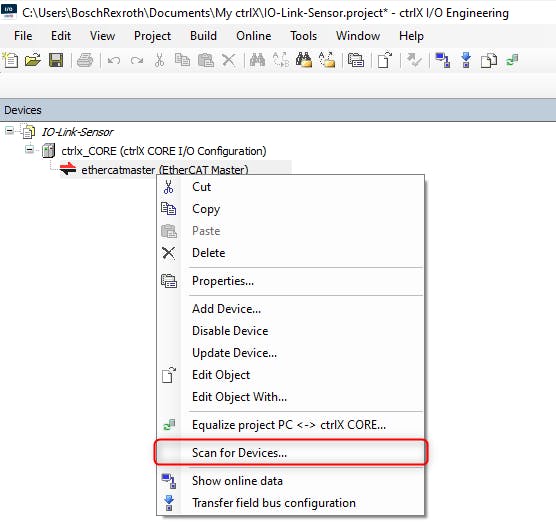Select the ethercatmaster tree item
Screen dimensions: 556x529
pos(165,170)
